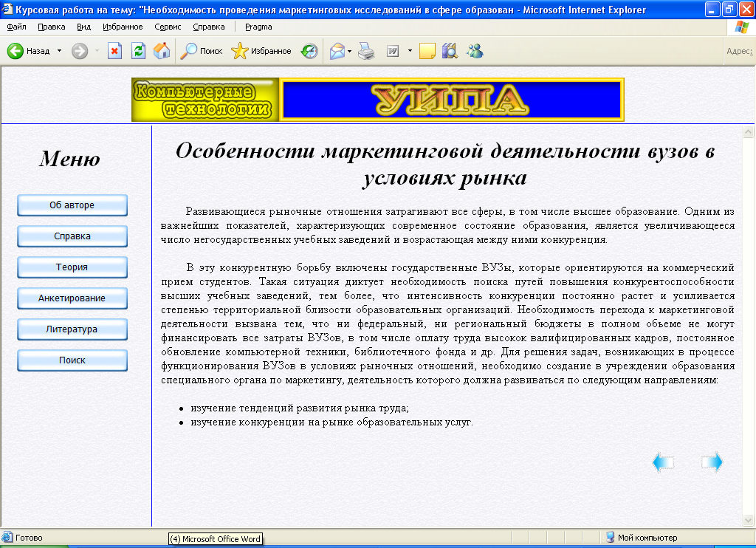Click the previous page left arrow
Viewport: 756px width, 548px height.
pyautogui.click(x=664, y=462)
